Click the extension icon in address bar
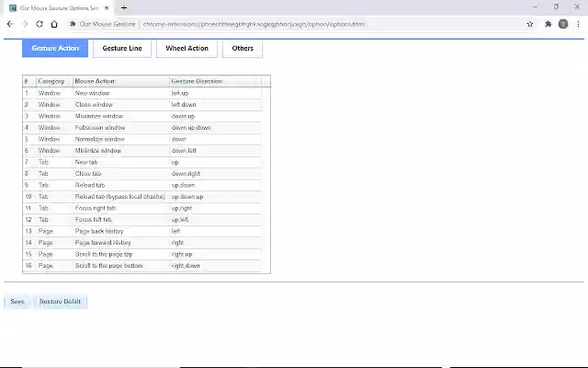The height and width of the screenshot is (368, 588). [x=73, y=24]
